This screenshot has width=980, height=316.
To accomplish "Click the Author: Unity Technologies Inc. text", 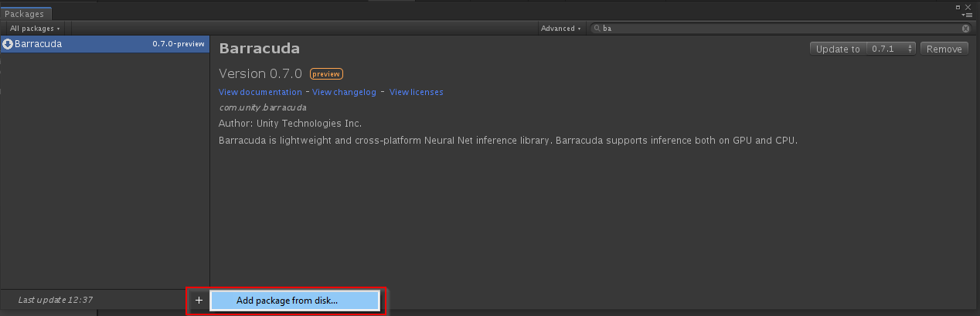I will click(x=291, y=124).
